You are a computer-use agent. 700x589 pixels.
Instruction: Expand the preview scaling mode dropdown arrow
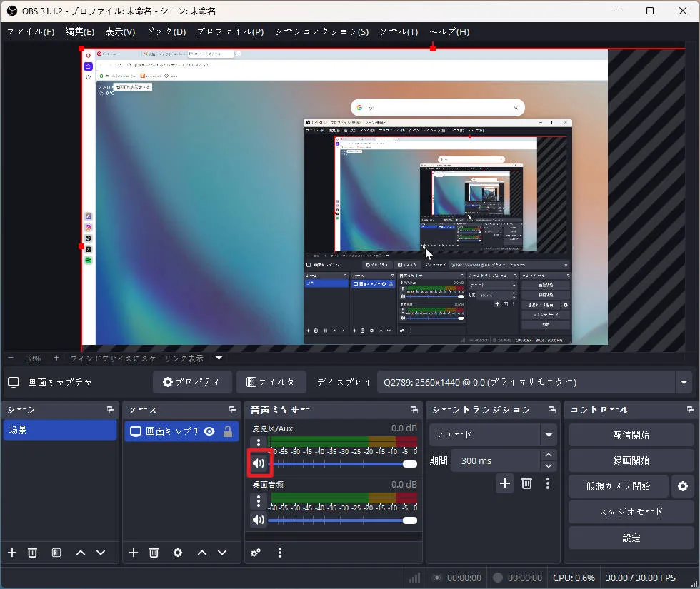219,358
